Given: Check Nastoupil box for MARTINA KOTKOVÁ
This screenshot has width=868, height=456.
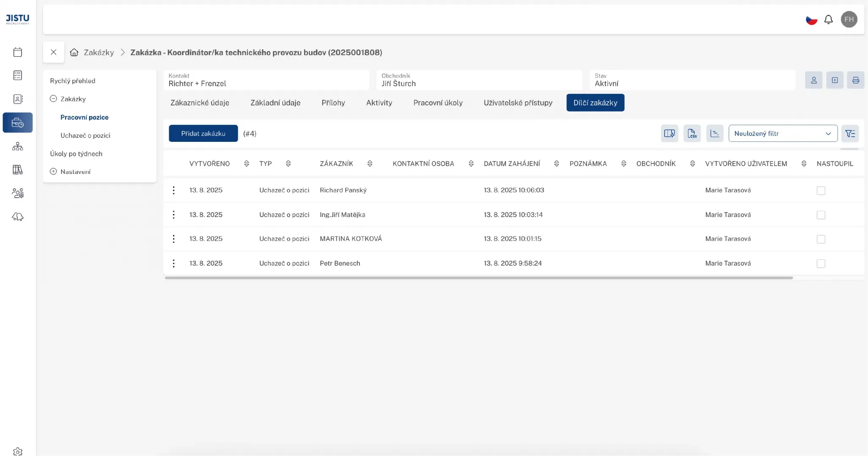Looking at the screenshot, I should [x=821, y=239].
